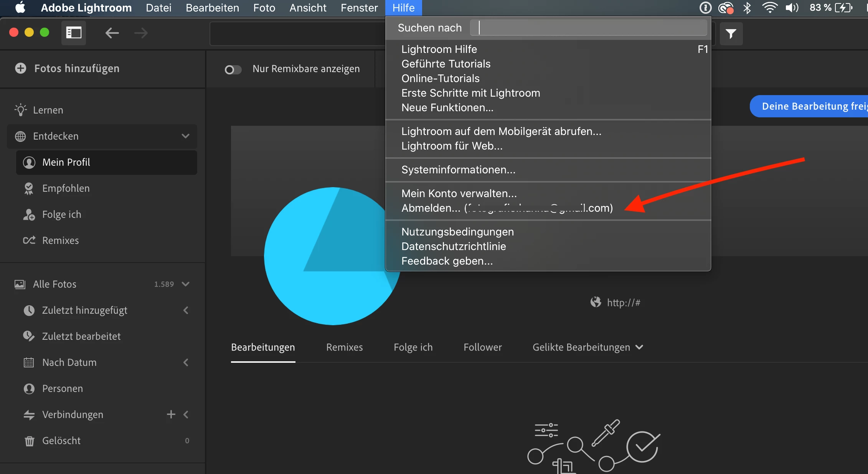Click the Remixes icon in sidebar
The image size is (868, 474).
29,240
